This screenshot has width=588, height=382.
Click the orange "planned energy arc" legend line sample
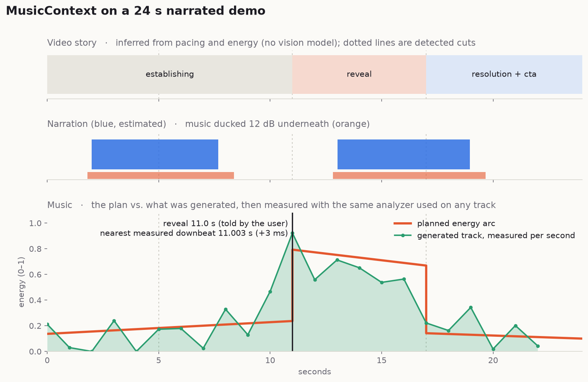pyautogui.click(x=403, y=223)
